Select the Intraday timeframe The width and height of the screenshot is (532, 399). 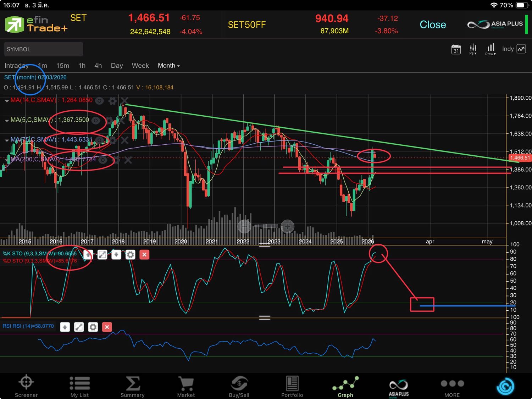(x=16, y=66)
